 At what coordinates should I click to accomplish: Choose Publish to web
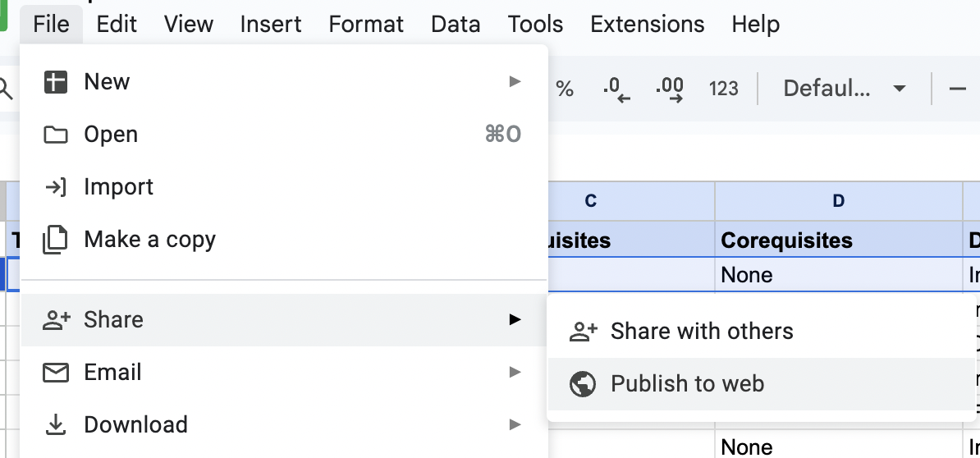click(x=761, y=383)
